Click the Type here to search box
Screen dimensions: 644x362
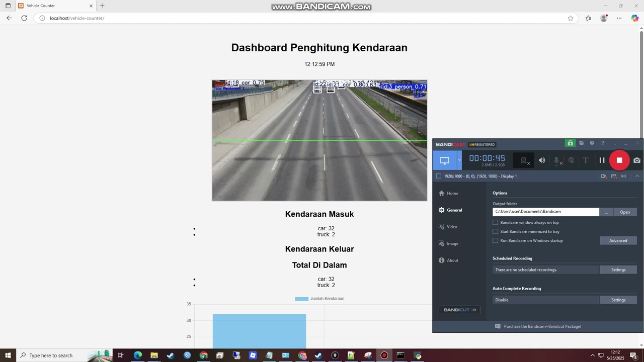click(64, 355)
